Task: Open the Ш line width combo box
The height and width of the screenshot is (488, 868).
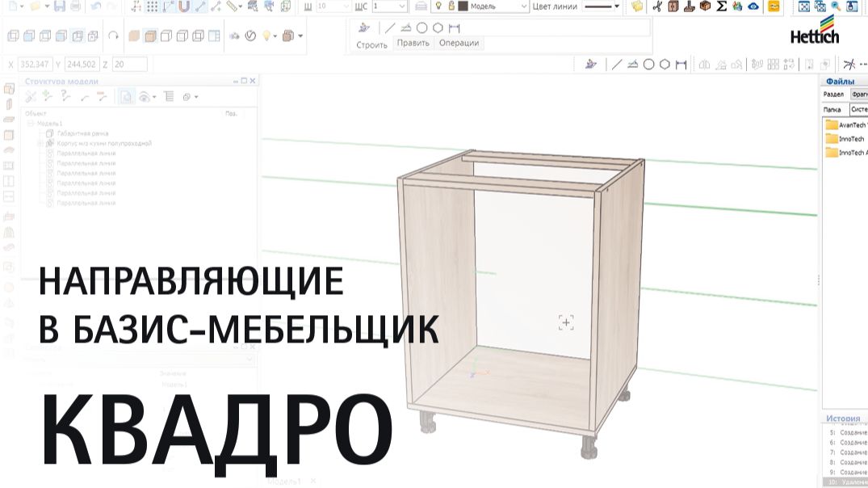Action: point(333,6)
